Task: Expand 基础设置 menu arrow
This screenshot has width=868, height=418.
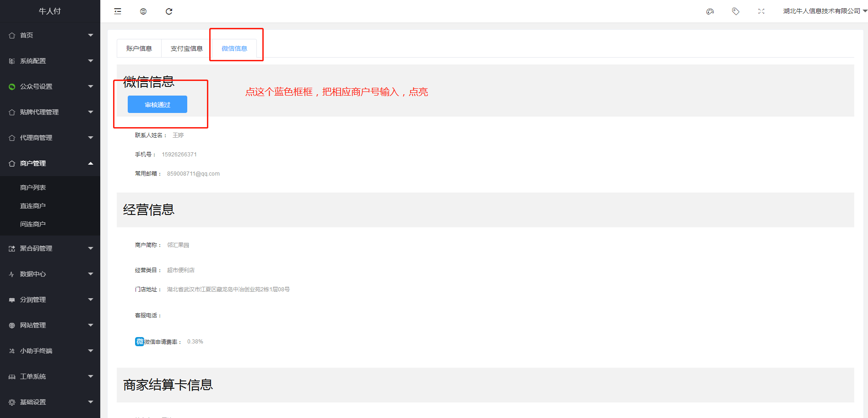Action: coord(91,402)
